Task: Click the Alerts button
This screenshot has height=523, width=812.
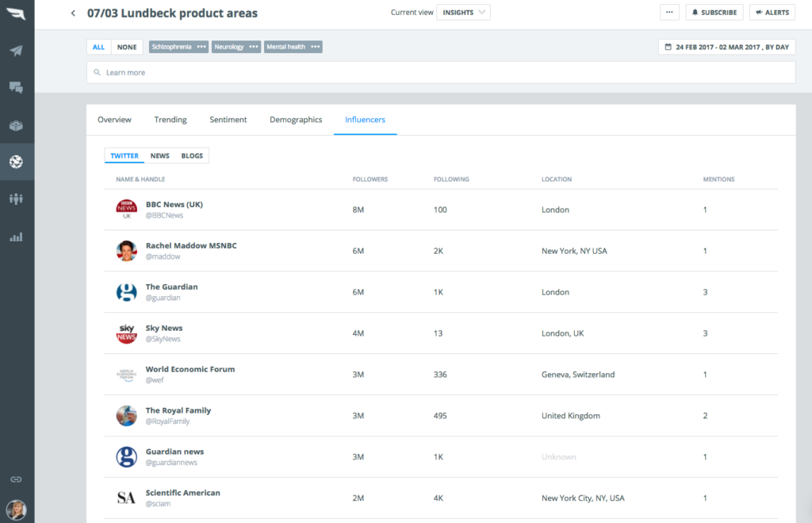Action: pos(772,13)
